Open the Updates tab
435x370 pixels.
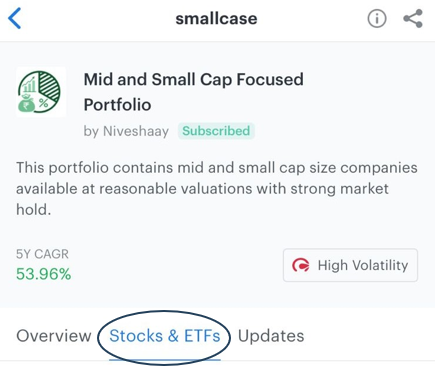point(271,336)
